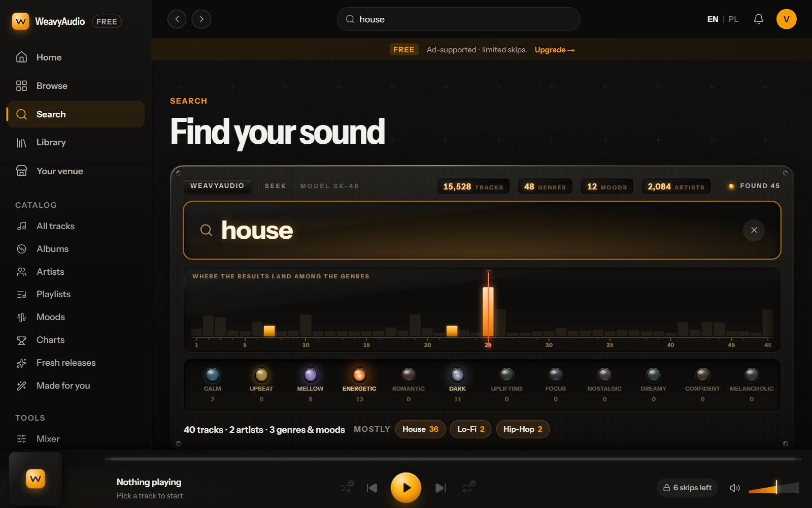Open Artists catalog
This screenshot has width=812, height=508.
tap(76, 272)
